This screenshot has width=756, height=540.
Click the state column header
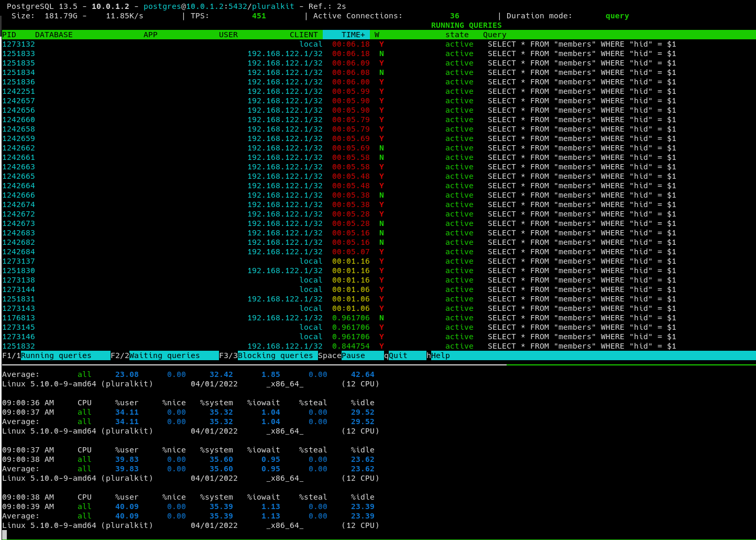click(x=457, y=35)
